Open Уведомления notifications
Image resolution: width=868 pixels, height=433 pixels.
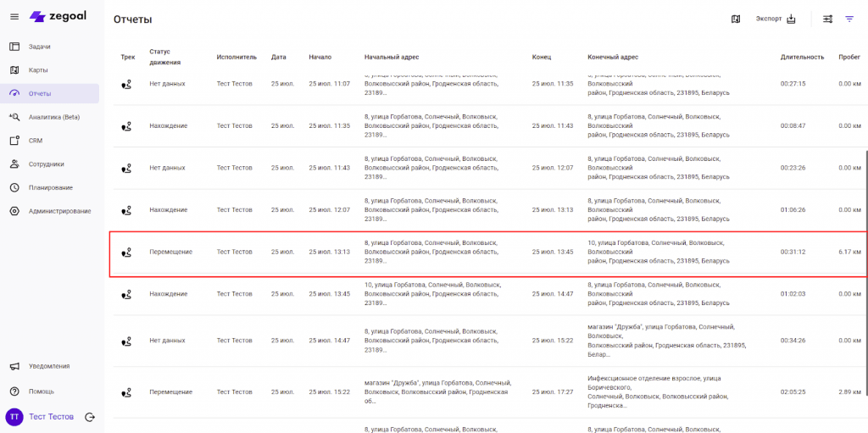point(49,366)
